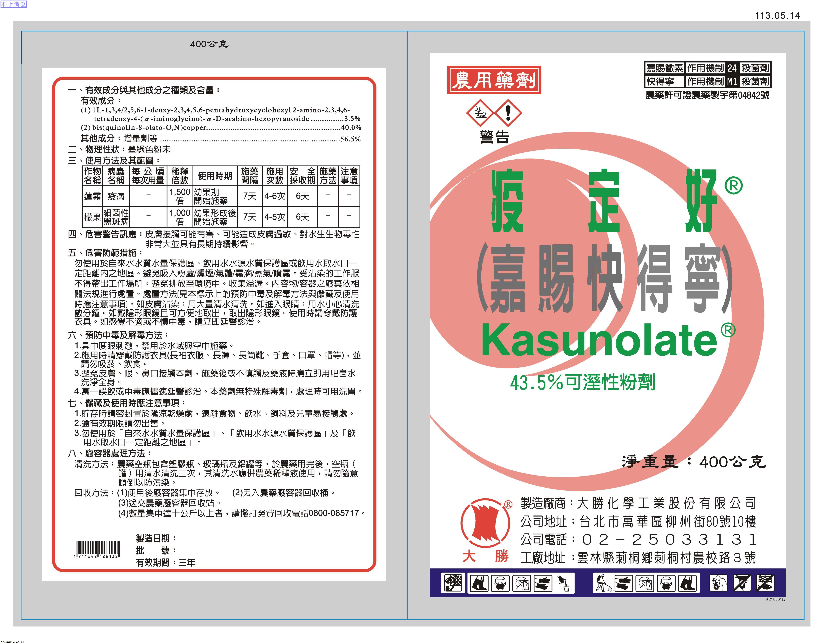Click the 稀釋倍數 table header
The height and width of the screenshot is (644, 824).
[180, 176]
